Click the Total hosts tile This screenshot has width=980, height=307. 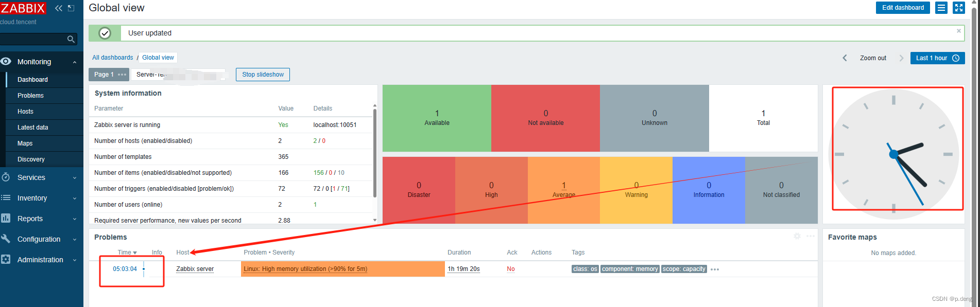pos(763,118)
